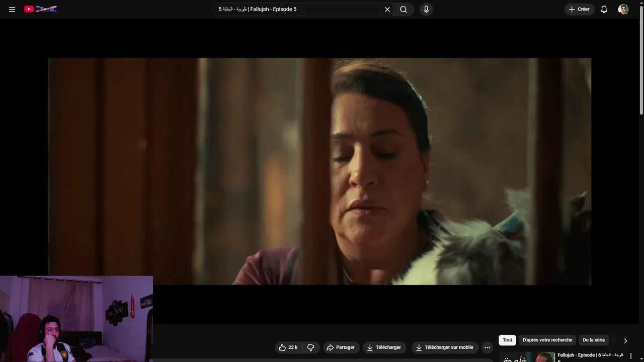This screenshot has width=644, height=362.
Task: Open options for Fallujah Episode 6
Action: tap(631, 356)
